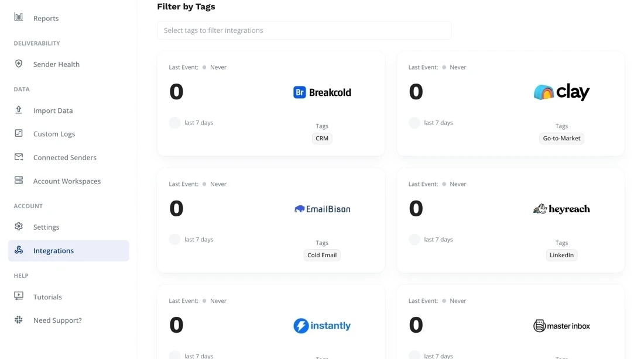The image size is (644, 359).
Task: Open the Breakcold integration card logo
Action: (321, 92)
